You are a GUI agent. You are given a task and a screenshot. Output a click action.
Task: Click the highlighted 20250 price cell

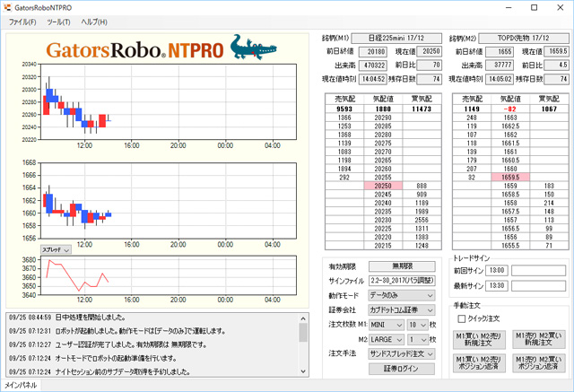[x=383, y=186]
